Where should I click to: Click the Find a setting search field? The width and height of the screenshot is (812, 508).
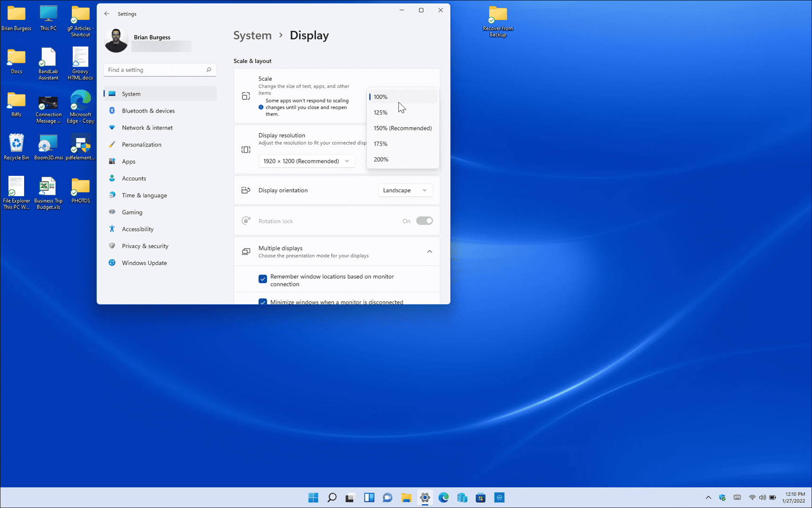click(x=159, y=69)
